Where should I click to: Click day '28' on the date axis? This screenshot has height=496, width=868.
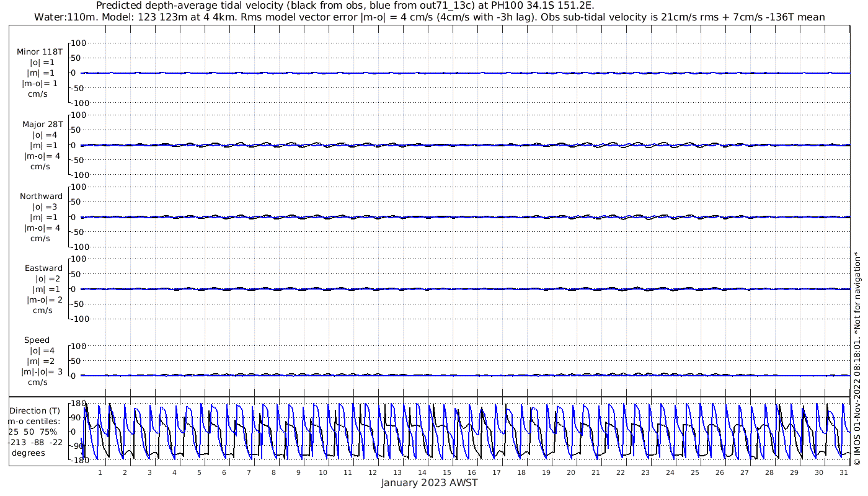pyautogui.click(x=769, y=472)
